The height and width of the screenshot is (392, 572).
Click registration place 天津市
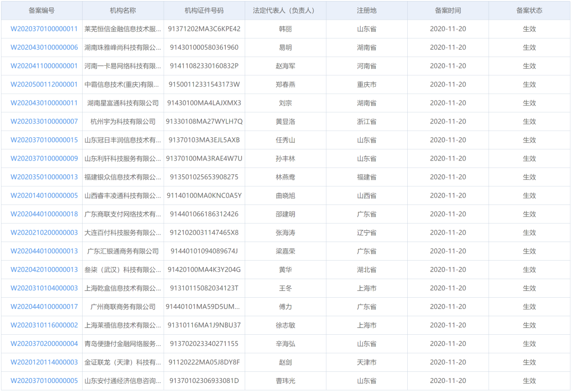pos(367,362)
